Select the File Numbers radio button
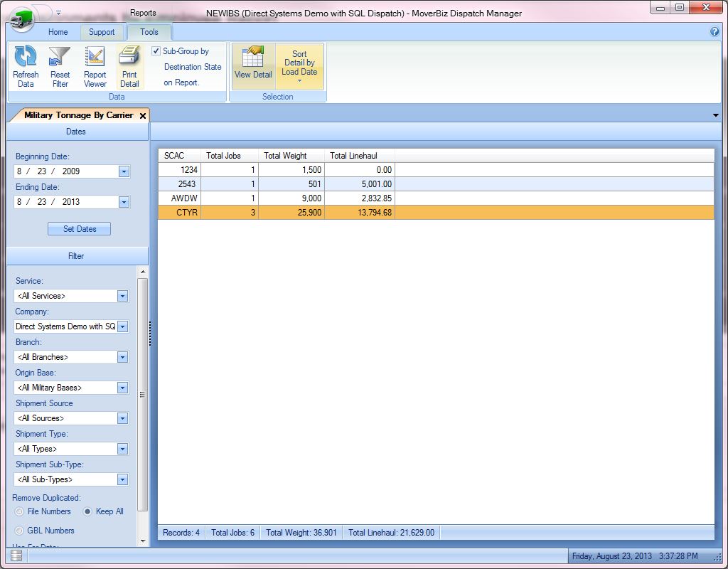 coord(20,511)
